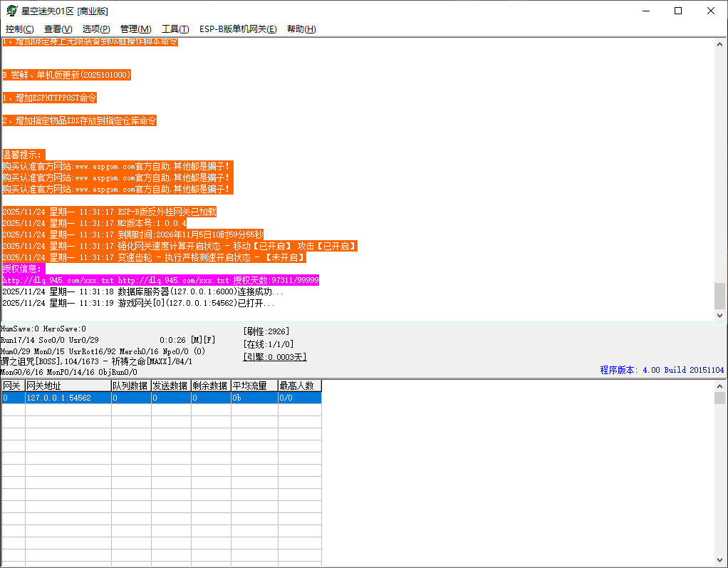
Task: Open the 帮助(H) menu
Action: (x=301, y=29)
